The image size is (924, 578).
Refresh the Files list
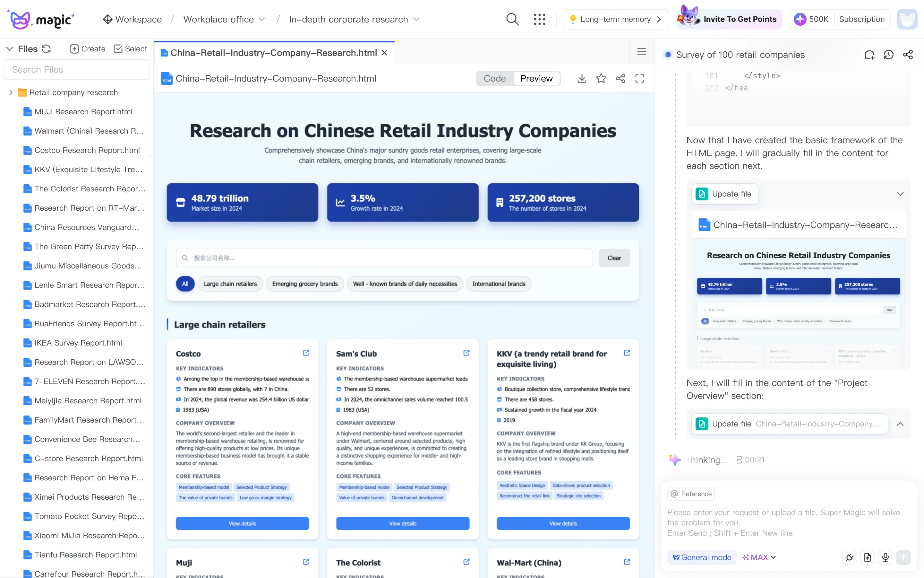click(x=46, y=48)
